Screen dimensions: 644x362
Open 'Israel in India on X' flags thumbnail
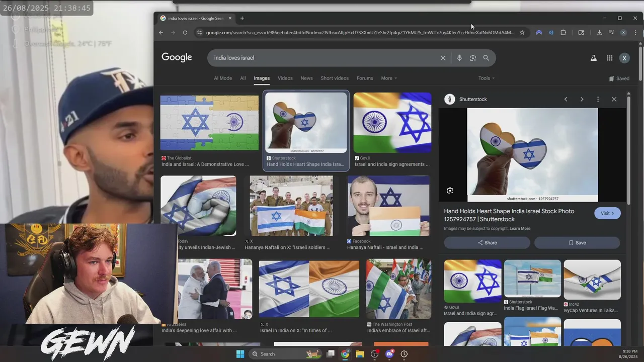(309, 289)
